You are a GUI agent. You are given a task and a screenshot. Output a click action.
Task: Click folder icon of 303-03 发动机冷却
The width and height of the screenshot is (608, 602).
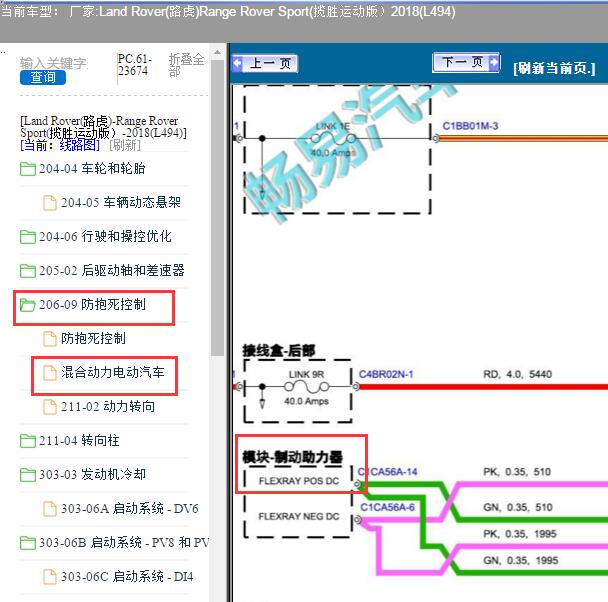(28, 474)
